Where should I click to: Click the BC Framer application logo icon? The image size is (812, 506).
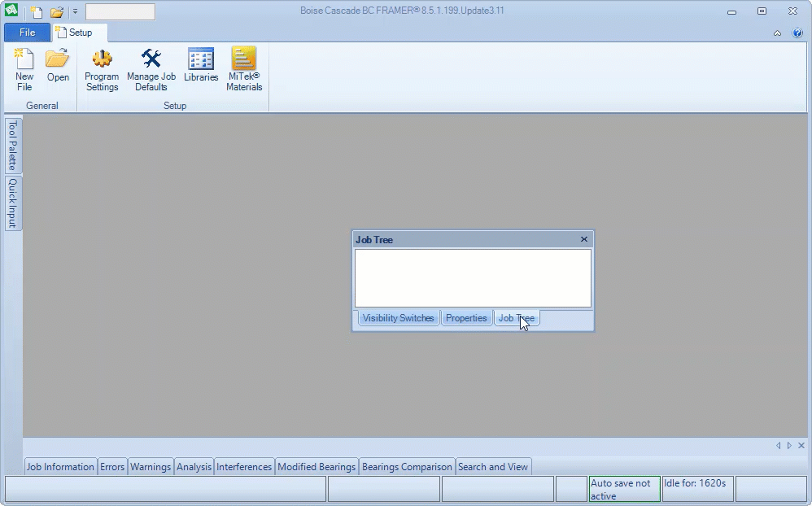coord(11,11)
